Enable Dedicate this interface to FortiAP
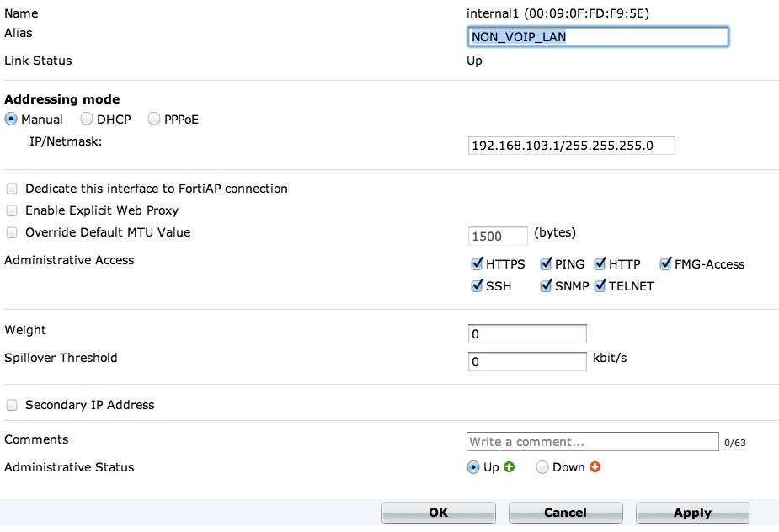 [x=12, y=189]
